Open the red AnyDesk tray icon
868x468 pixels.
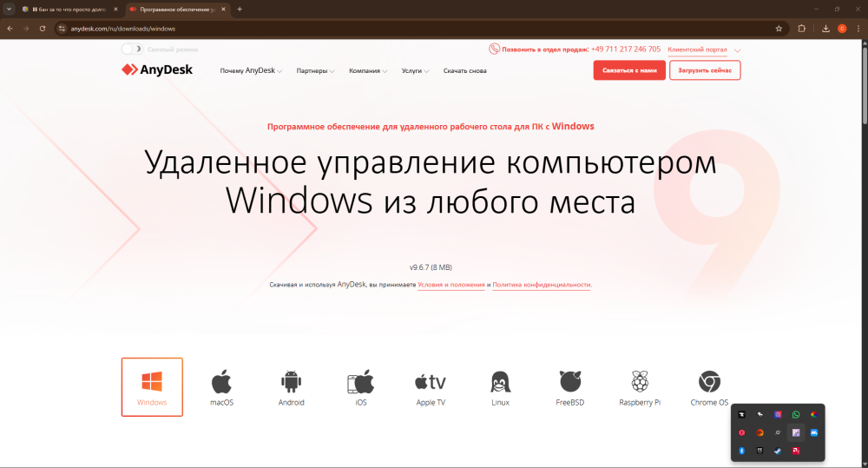(796, 451)
